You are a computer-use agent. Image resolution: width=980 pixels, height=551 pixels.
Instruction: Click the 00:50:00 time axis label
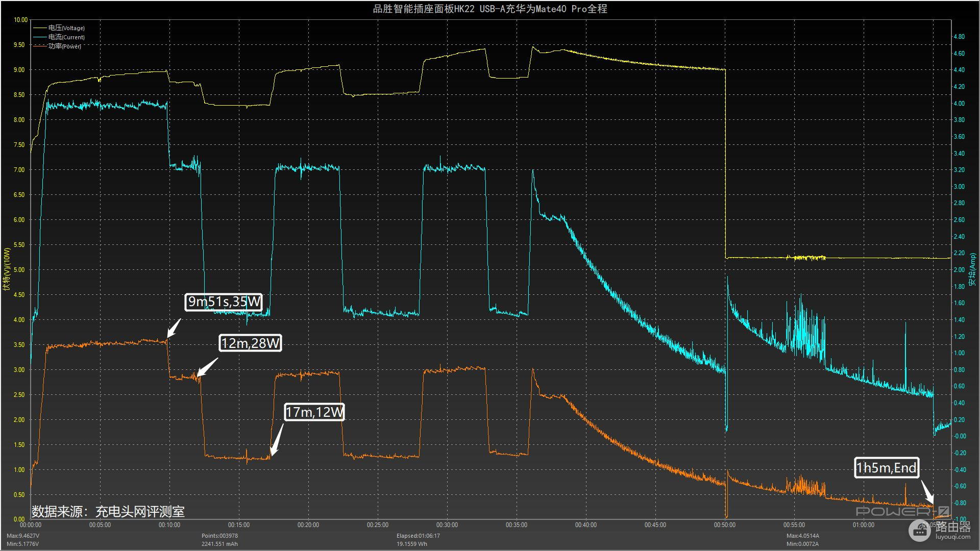(725, 525)
